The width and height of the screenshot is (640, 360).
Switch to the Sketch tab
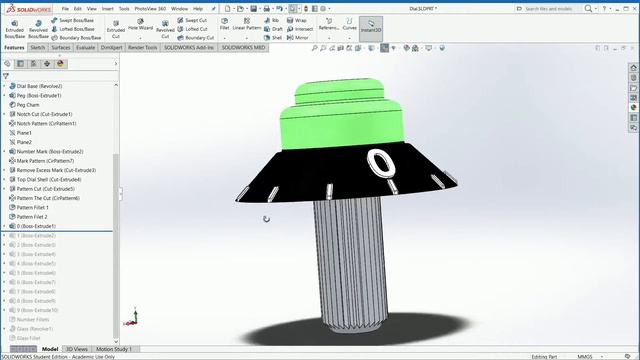pos(38,48)
